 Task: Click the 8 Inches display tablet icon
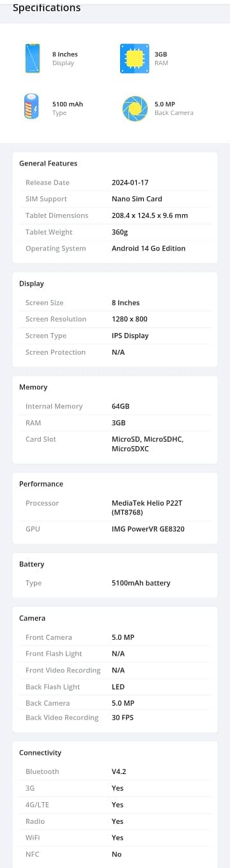33,58
